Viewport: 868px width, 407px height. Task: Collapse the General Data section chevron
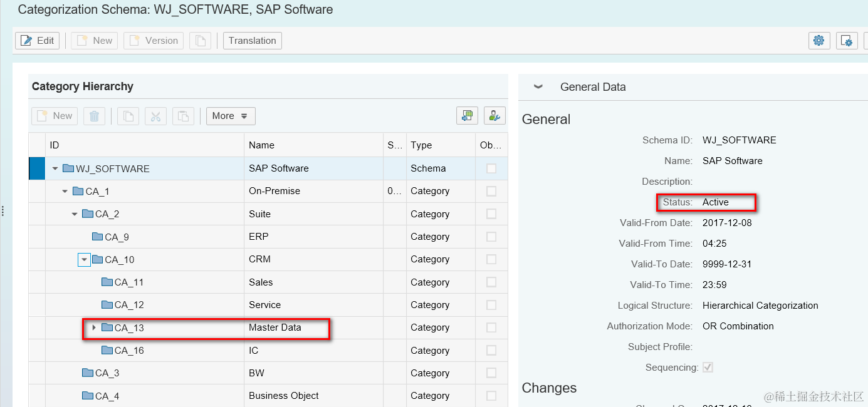pos(538,87)
